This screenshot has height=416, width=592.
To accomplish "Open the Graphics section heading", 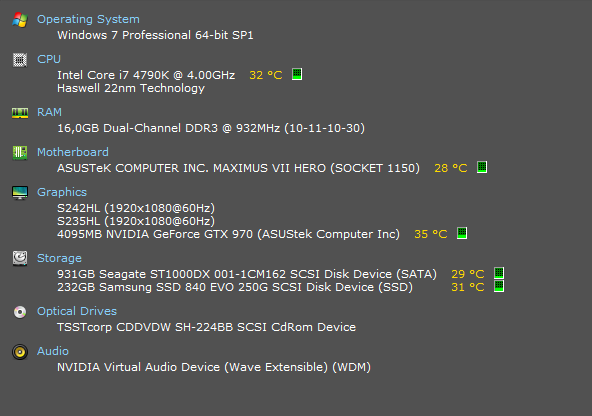I will tap(62, 192).
